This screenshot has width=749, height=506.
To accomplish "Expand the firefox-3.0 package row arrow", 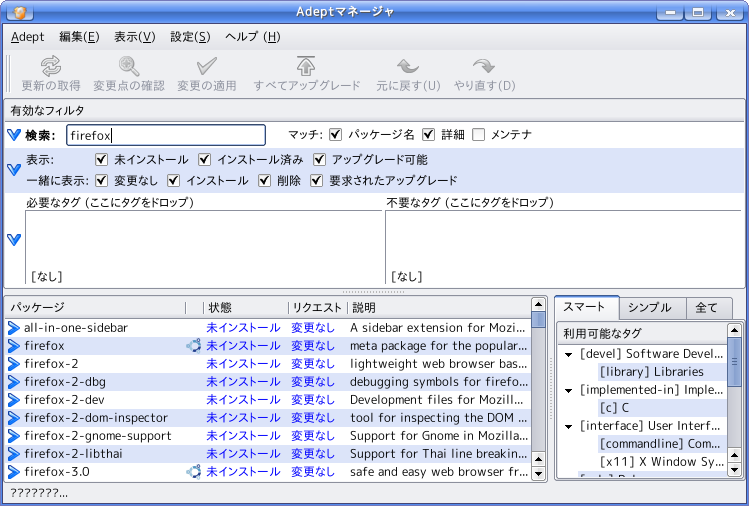I will (14, 472).
